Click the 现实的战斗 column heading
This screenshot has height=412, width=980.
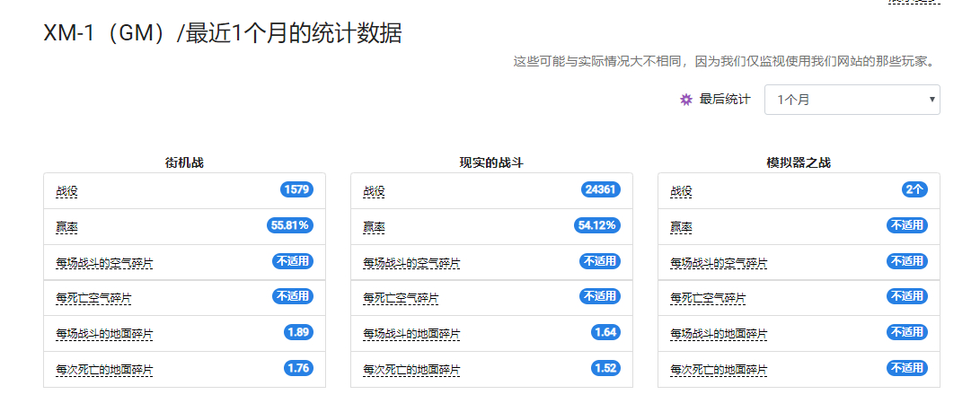491,163
